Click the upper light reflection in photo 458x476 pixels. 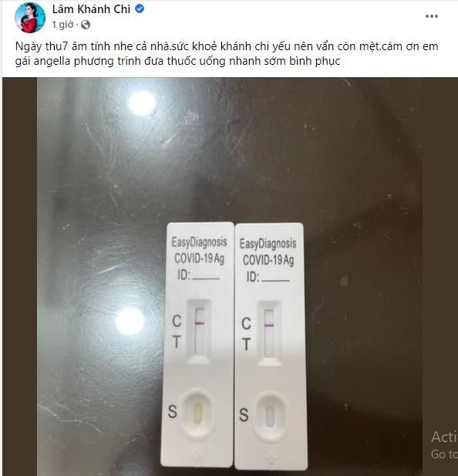[x=142, y=103]
